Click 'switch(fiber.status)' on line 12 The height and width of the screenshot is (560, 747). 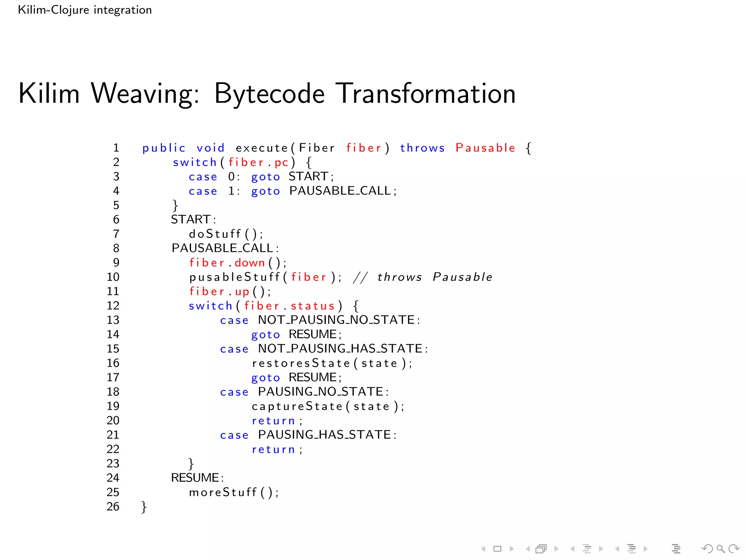coord(266,306)
